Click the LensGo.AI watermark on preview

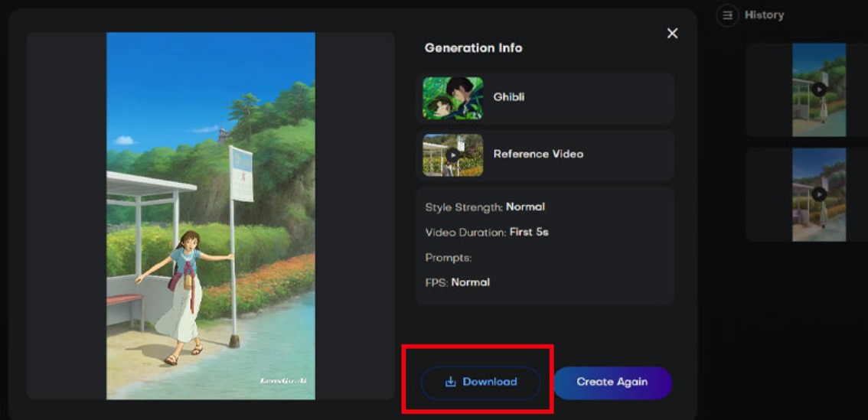(283, 380)
